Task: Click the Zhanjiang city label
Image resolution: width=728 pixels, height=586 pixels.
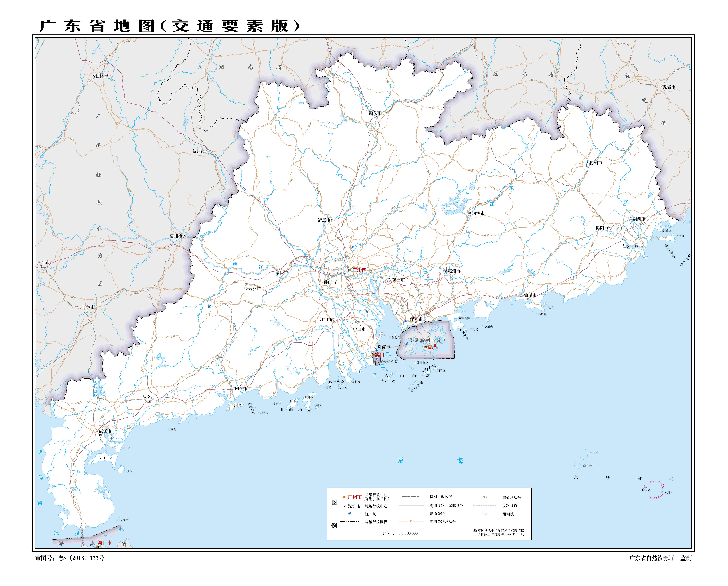Action: pyautogui.click(x=105, y=431)
